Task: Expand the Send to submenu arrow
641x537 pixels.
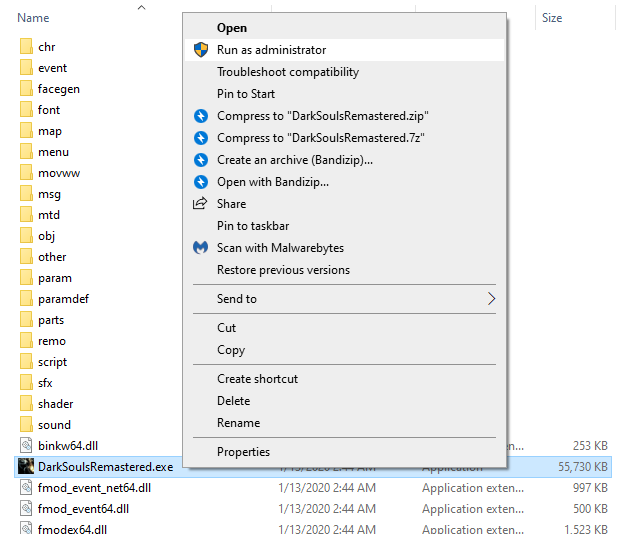Action: [x=491, y=299]
